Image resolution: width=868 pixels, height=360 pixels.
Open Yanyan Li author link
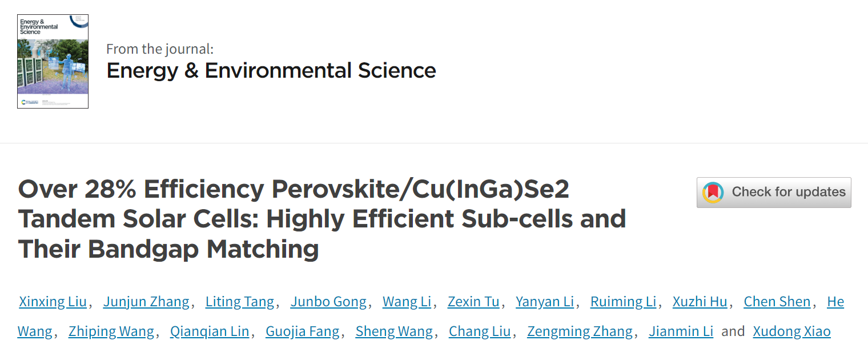(545, 302)
